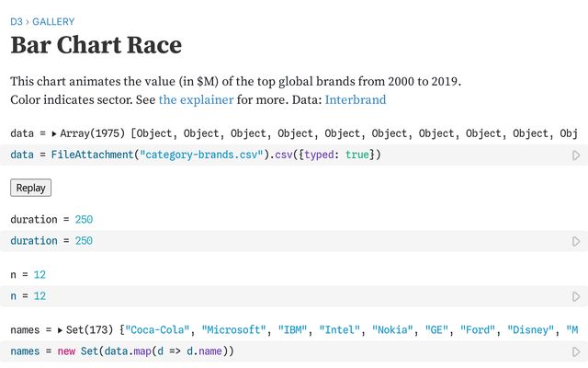Go to the GALLERY breadcrumb
The image size is (588, 368).
(52, 21)
